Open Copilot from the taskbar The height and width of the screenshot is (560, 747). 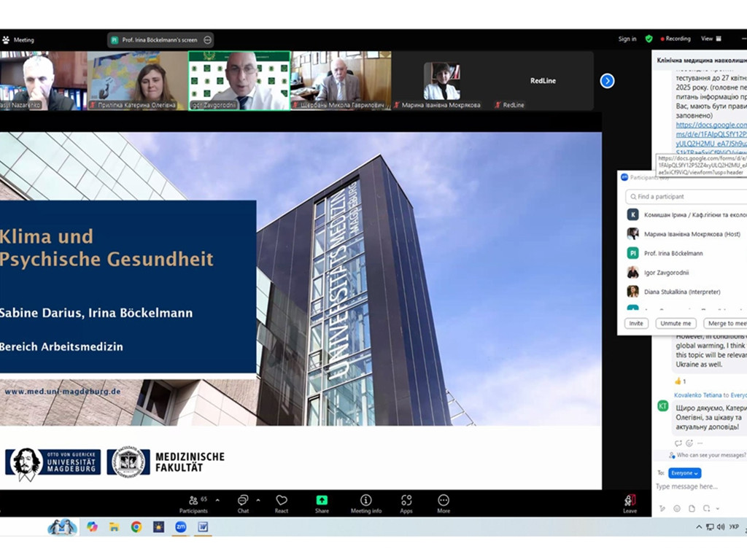coord(92,526)
